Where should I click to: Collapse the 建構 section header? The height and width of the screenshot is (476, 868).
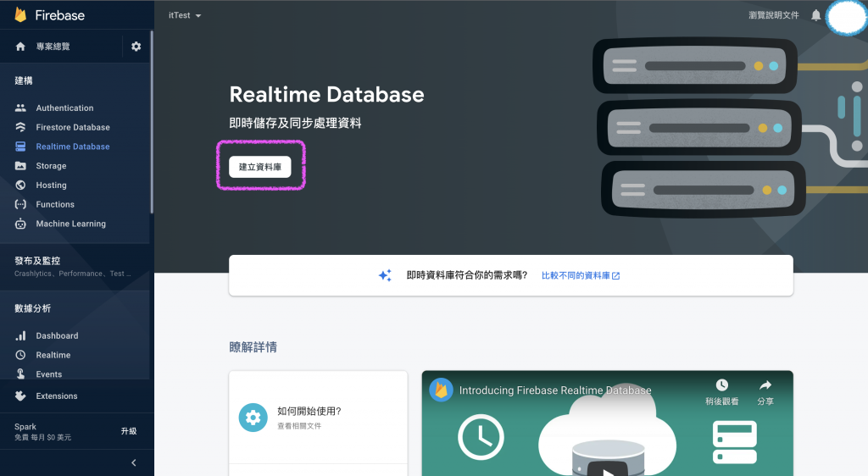(x=23, y=80)
